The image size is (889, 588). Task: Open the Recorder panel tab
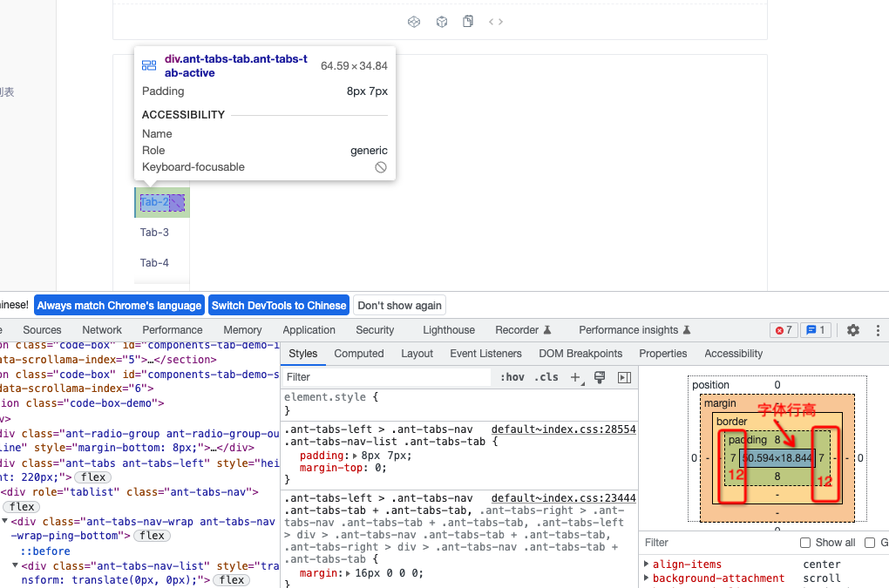[x=523, y=329]
